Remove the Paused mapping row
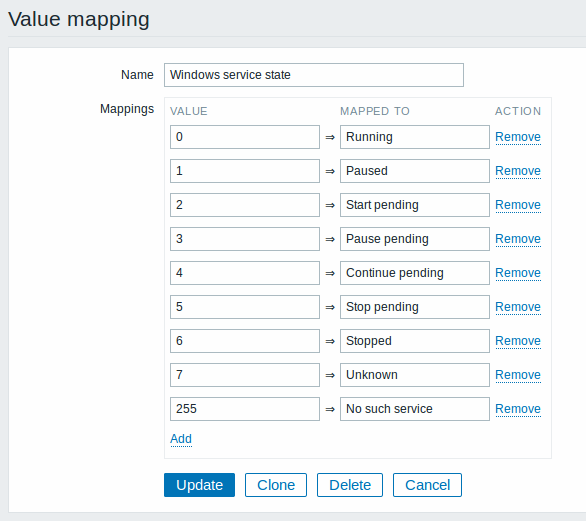This screenshot has width=586, height=521. (x=518, y=171)
